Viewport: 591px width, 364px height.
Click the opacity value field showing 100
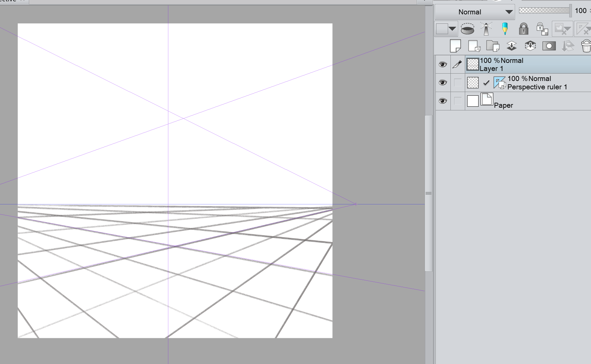click(x=581, y=11)
